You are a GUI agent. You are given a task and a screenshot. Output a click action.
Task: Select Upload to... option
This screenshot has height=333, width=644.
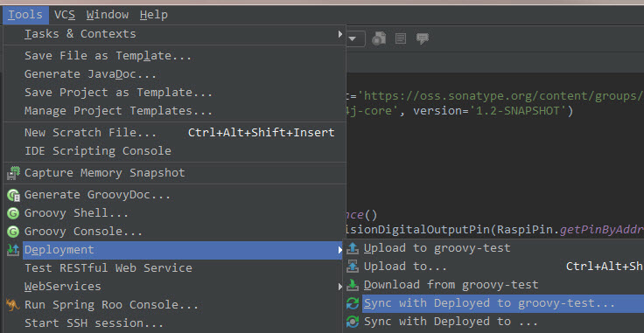(493, 267)
